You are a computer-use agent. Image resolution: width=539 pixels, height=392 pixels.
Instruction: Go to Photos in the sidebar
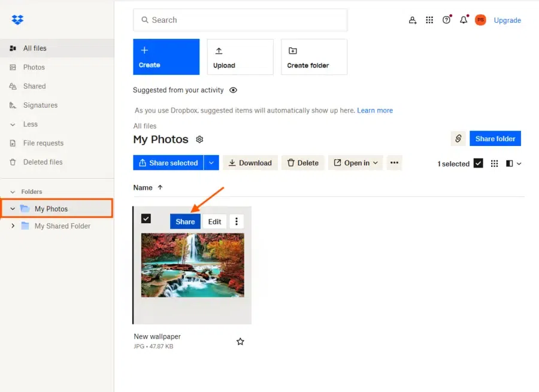(x=34, y=67)
